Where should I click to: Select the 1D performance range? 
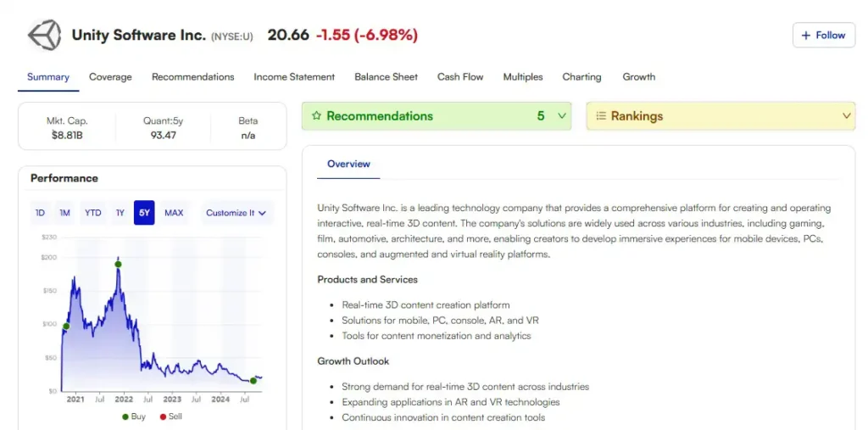40,213
